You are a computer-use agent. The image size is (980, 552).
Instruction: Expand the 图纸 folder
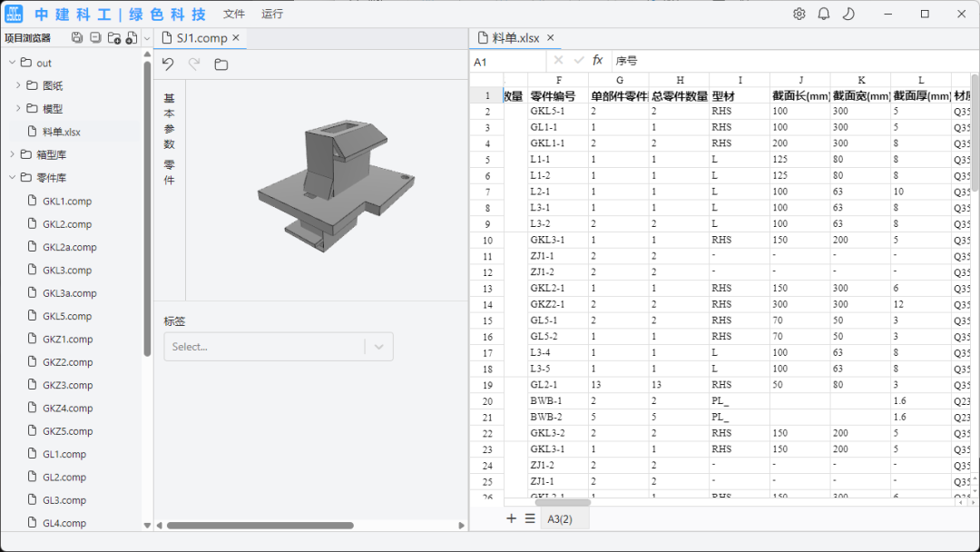pos(18,85)
